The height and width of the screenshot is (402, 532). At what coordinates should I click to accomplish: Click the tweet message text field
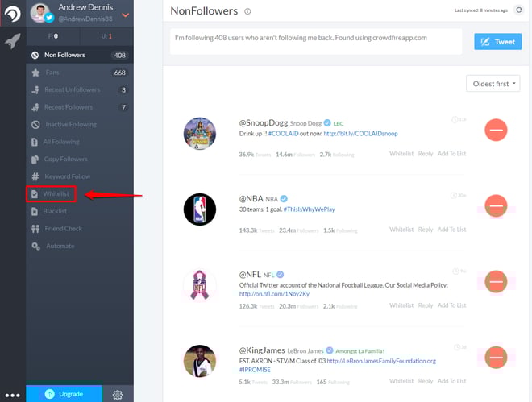(316, 41)
